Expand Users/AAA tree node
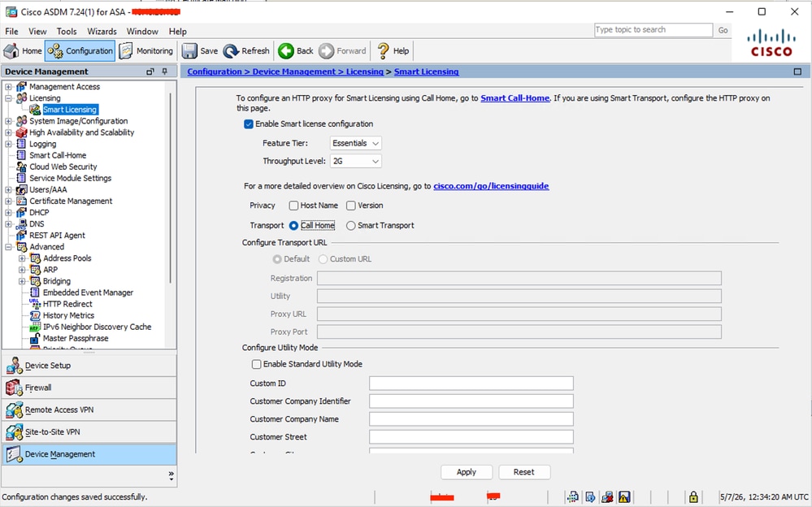 tap(8, 189)
